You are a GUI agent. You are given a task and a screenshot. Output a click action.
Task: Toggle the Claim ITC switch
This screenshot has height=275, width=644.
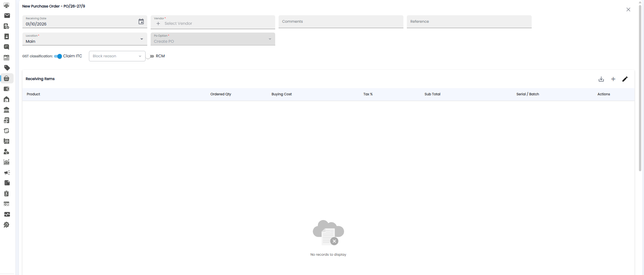coord(58,56)
